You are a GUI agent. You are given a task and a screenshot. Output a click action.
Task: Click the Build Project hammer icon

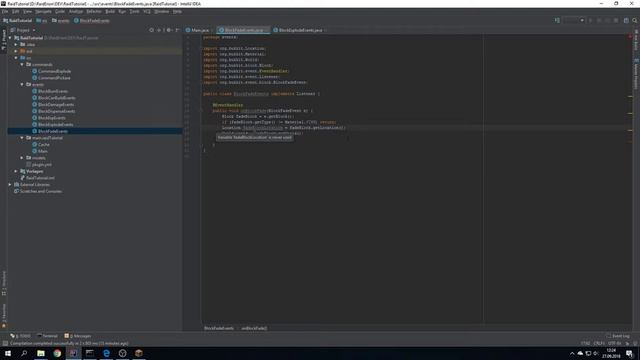tap(557, 20)
